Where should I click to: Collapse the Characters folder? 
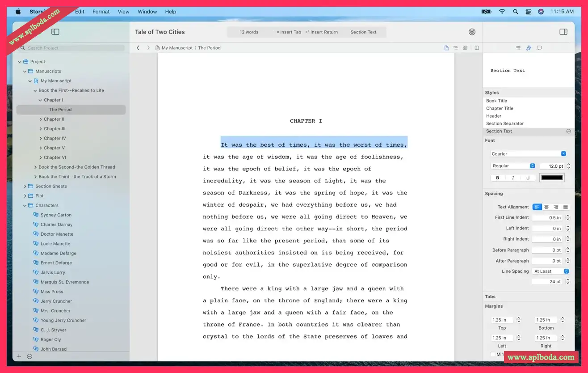pos(25,206)
